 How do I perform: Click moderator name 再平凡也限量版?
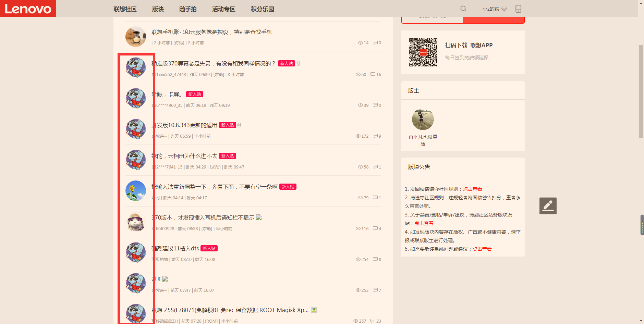(x=423, y=140)
